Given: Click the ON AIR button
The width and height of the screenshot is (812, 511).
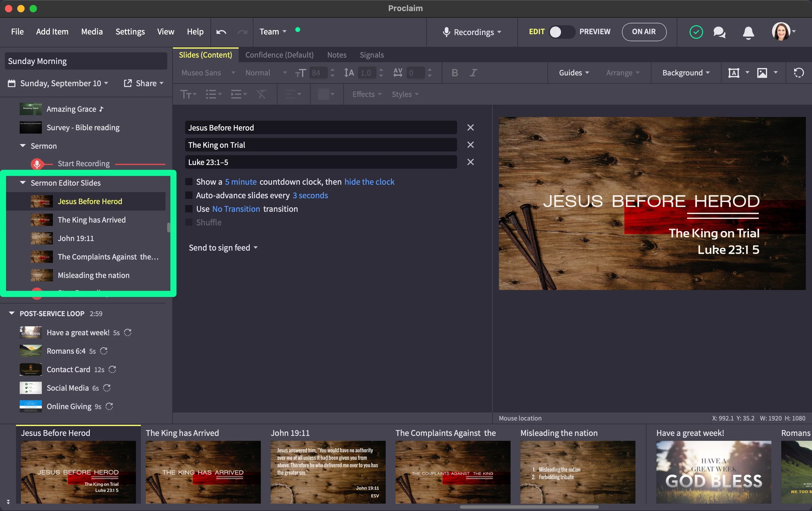Looking at the screenshot, I should click(643, 32).
